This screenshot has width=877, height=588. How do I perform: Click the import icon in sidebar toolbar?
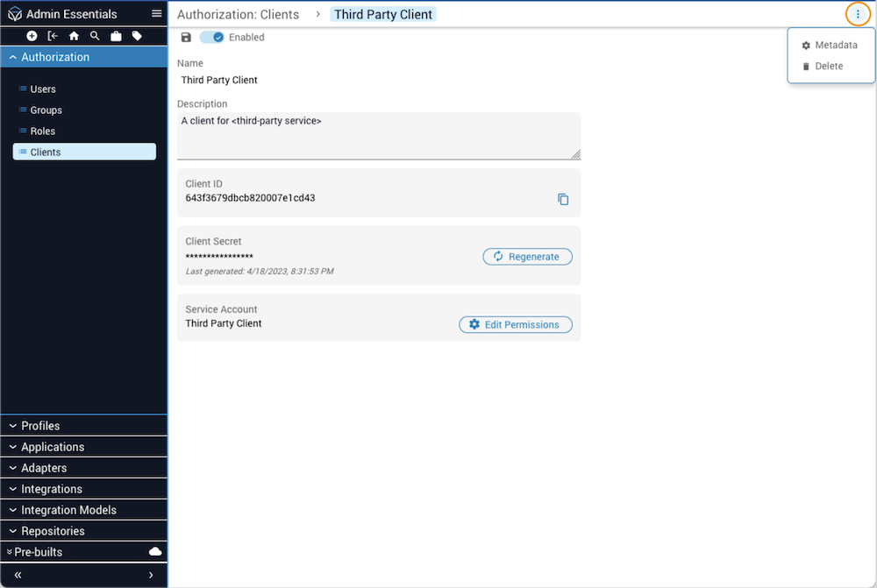(x=53, y=36)
